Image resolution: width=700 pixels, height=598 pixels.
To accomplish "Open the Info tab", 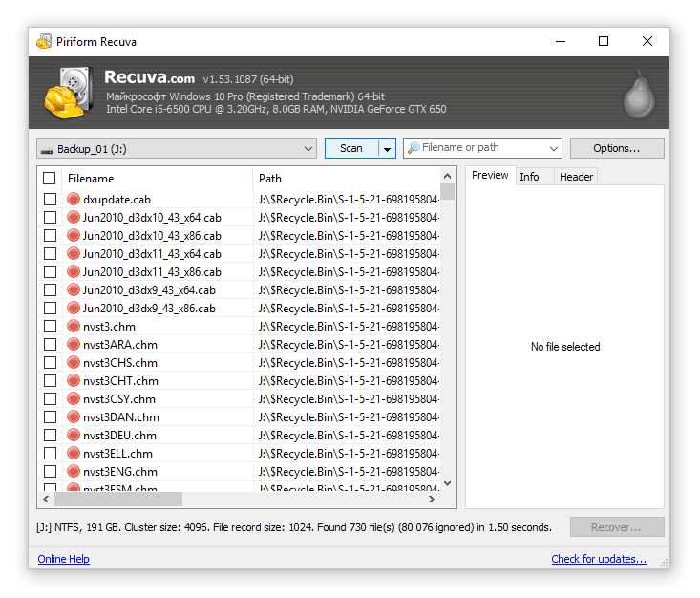I will point(535,177).
